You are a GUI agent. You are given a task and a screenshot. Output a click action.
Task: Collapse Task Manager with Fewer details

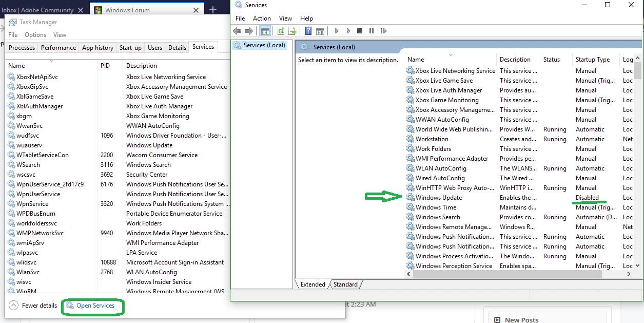click(x=33, y=306)
